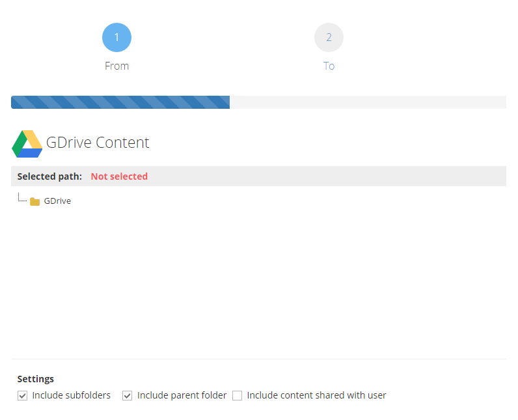
Task: Click the 'Include parent folder' label text
Action: click(182, 395)
